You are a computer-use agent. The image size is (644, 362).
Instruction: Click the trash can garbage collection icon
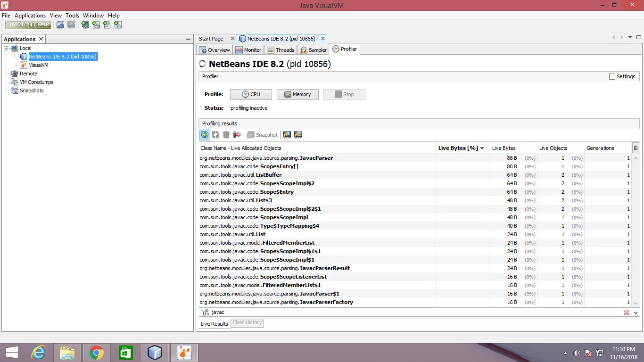(x=226, y=135)
